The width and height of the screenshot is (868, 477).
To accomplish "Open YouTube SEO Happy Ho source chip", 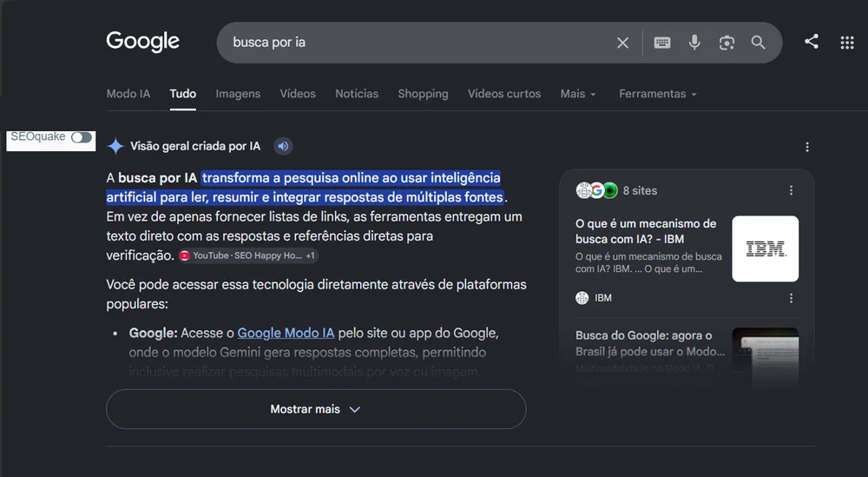I will point(248,256).
